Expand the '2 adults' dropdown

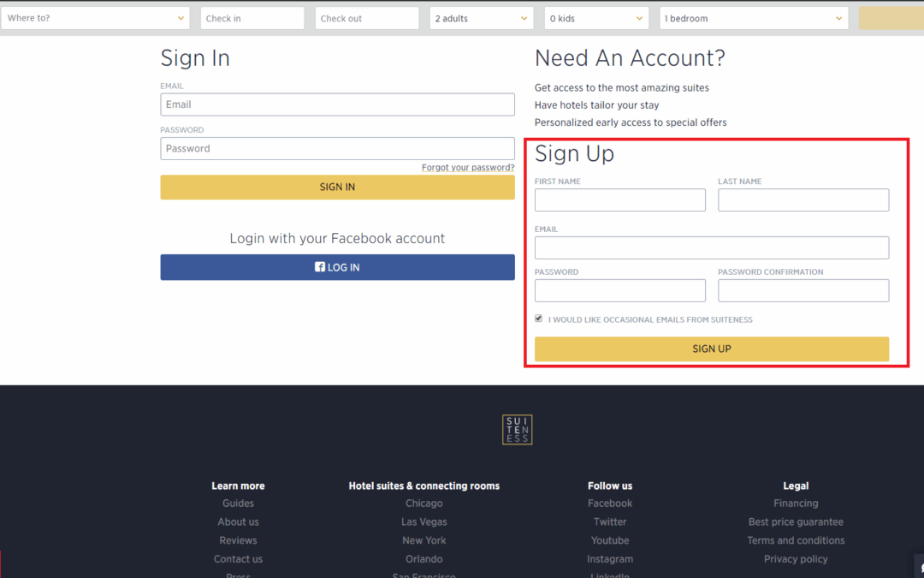pos(482,18)
